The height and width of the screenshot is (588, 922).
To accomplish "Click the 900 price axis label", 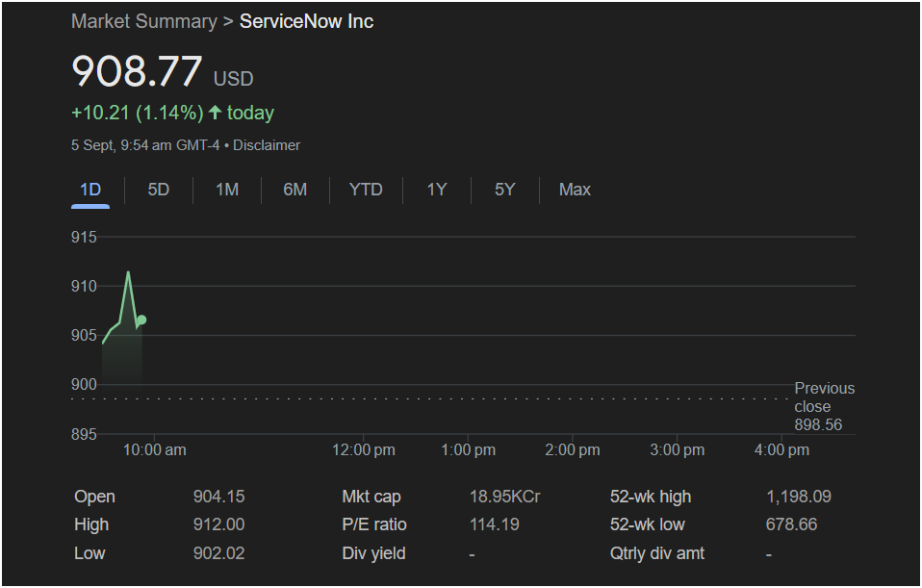I will tap(84, 385).
